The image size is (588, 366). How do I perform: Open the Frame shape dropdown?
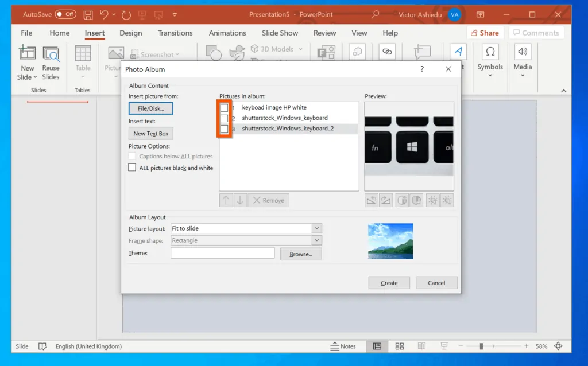click(316, 240)
